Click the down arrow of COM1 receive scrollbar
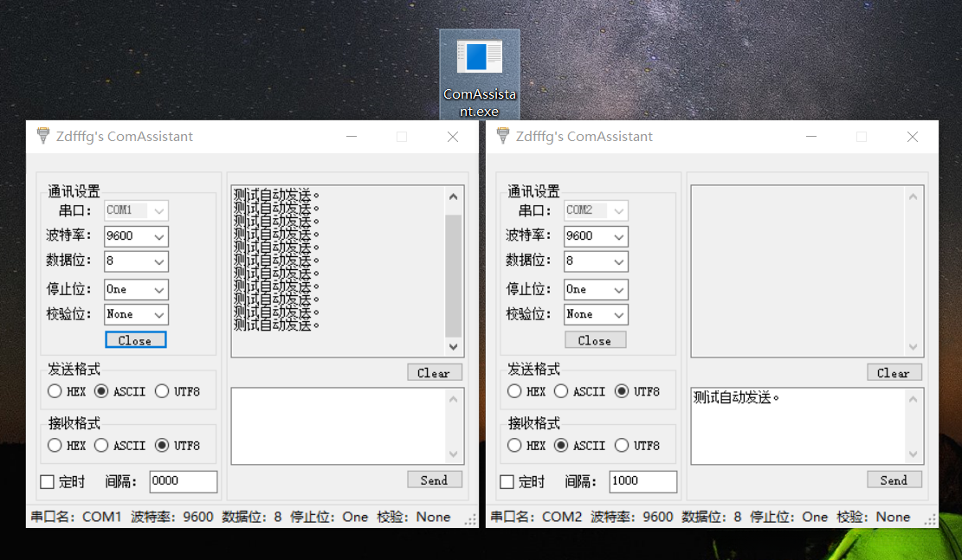Image resolution: width=962 pixels, height=560 pixels. (454, 346)
